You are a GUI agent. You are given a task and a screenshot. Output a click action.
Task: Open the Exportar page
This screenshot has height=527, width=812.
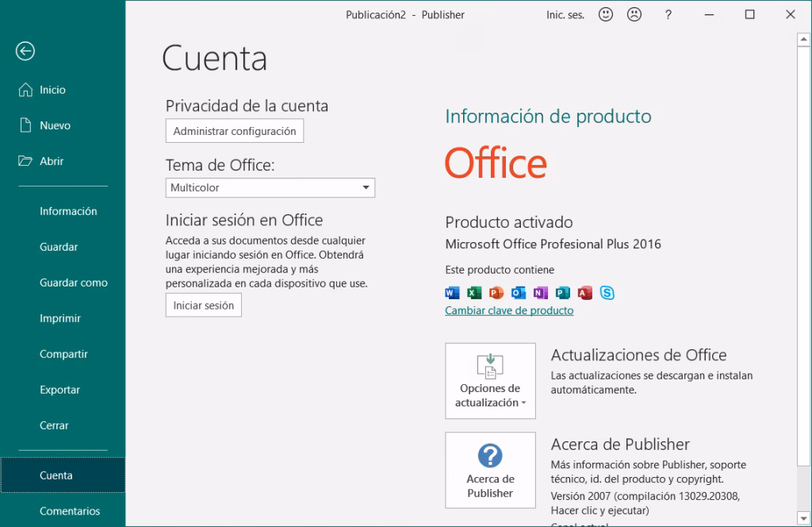click(x=59, y=390)
